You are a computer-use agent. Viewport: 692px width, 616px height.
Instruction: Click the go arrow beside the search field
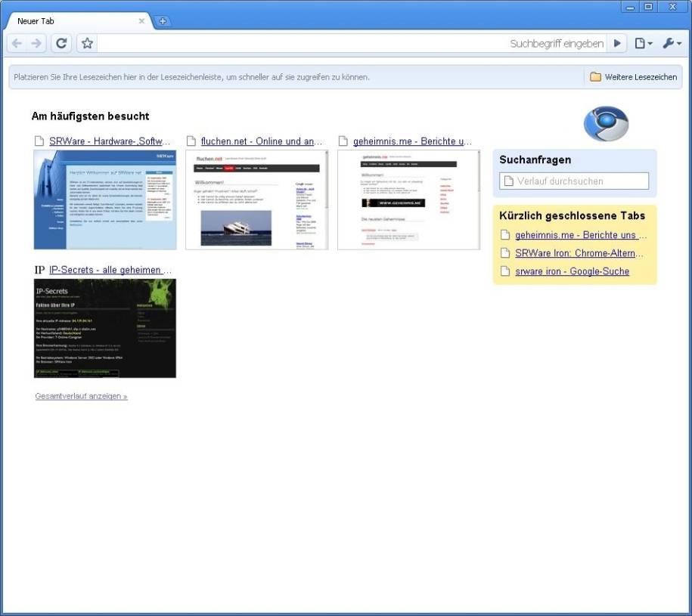(617, 43)
